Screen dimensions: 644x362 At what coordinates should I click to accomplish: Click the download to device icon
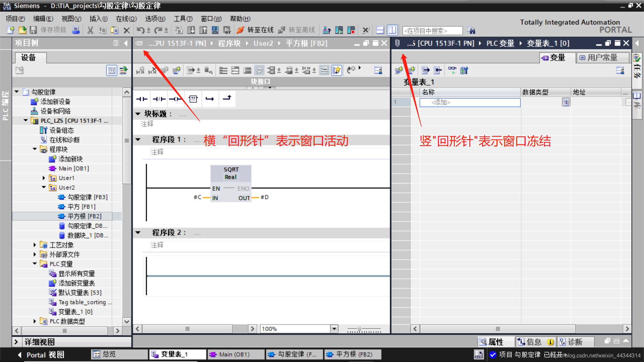tap(191, 30)
